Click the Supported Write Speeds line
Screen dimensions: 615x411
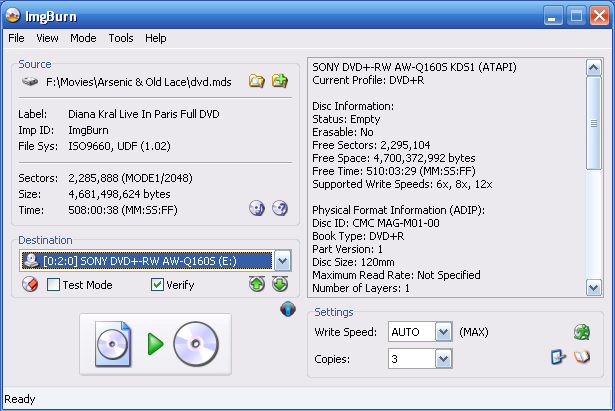tap(402, 184)
